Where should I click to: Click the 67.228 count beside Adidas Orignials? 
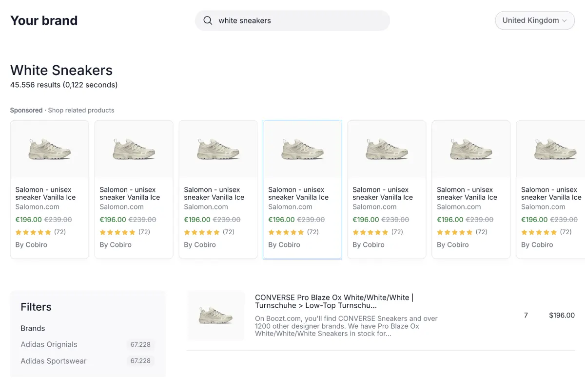tap(140, 344)
